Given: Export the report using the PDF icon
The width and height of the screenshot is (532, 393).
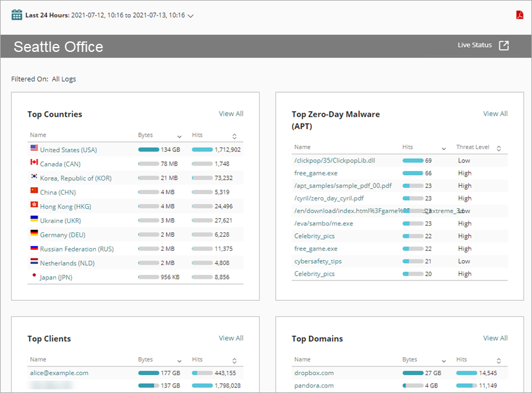Looking at the screenshot, I should point(520,14).
